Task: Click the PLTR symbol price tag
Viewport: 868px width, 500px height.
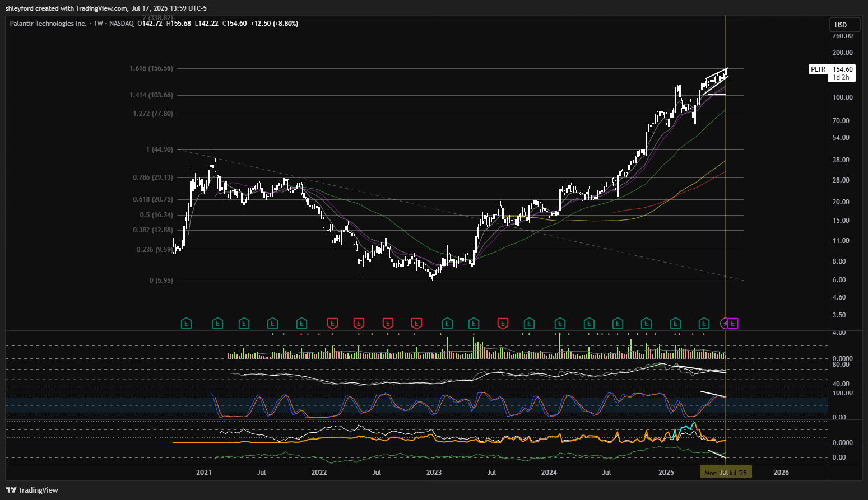Action: coord(818,69)
